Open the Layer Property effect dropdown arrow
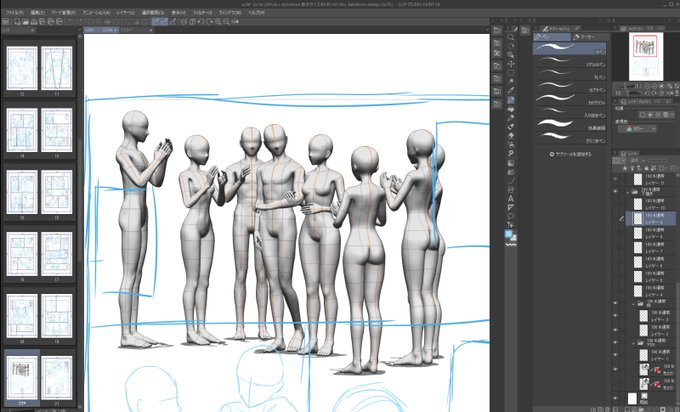This screenshot has height=412, width=680. pos(672,114)
